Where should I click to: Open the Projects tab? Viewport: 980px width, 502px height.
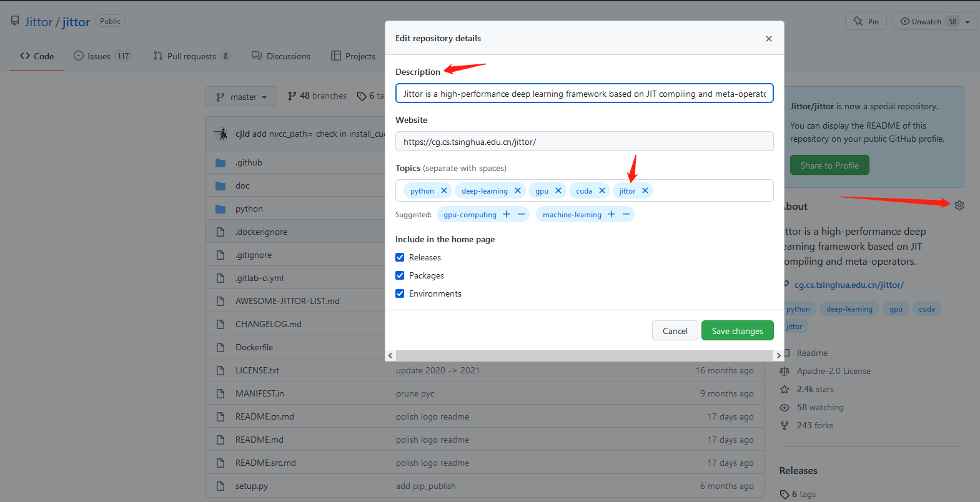tap(354, 56)
